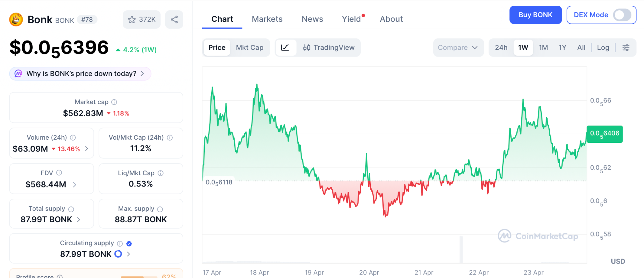Switch to the News tab
The height and width of the screenshot is (278, 644).
(x=312, y=19)
